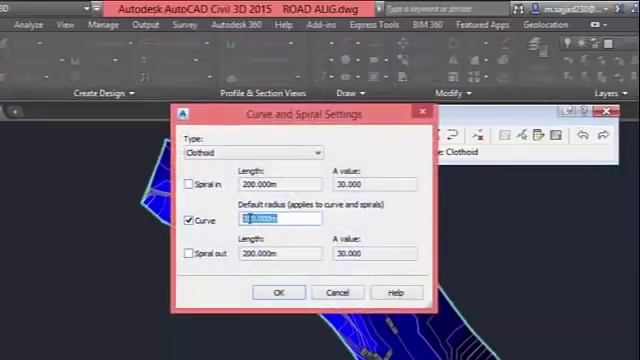Toggle the layer lightbulb on/off icon
640x360 pixels.
pos(567,42)
